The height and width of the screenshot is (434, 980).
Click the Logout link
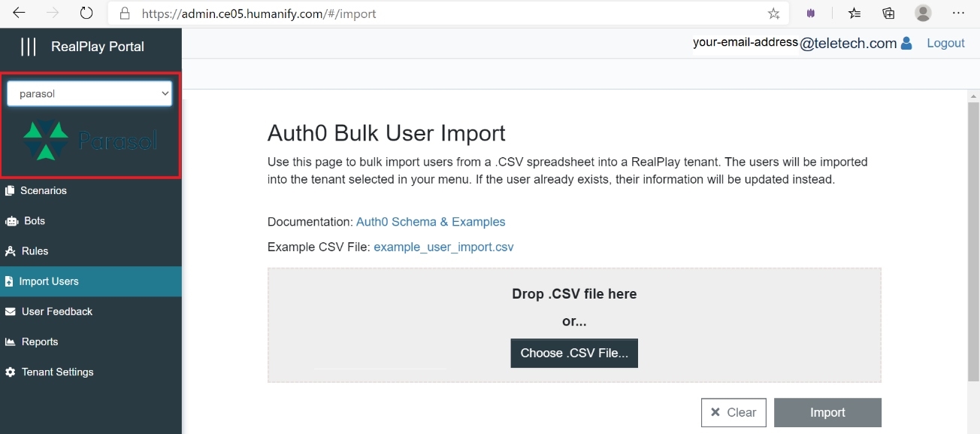click(x=945, y=43)
